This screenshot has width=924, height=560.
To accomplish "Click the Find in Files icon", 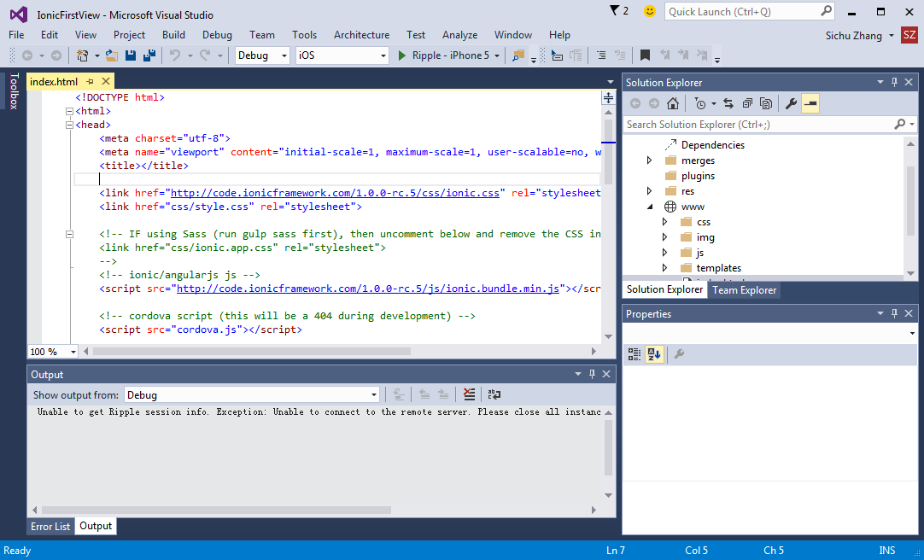I will click(x=518, y=55).
